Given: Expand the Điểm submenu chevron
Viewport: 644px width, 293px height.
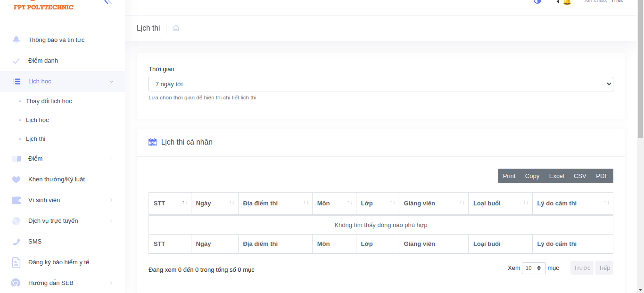Looking at the screenshot, I should pos(112,159).
